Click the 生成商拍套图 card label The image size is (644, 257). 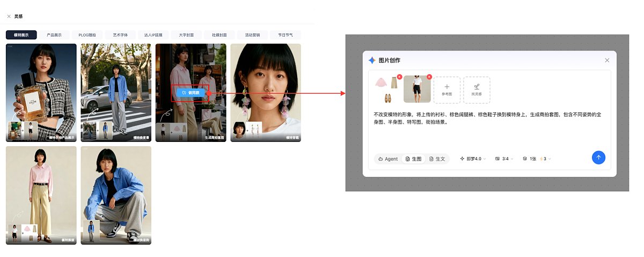(214, 138)
